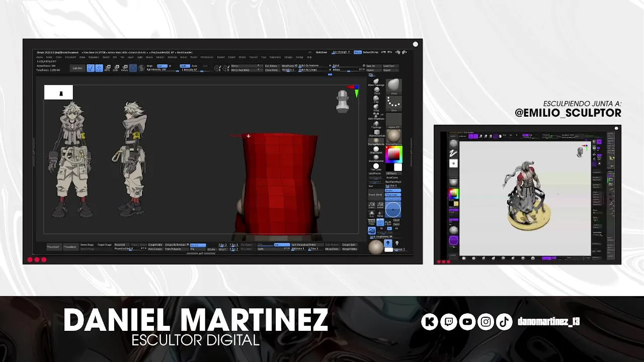This screenshot has width=644, height=362.
Task: Toggle the Creased edge option
Action: (x=393, y=199)
